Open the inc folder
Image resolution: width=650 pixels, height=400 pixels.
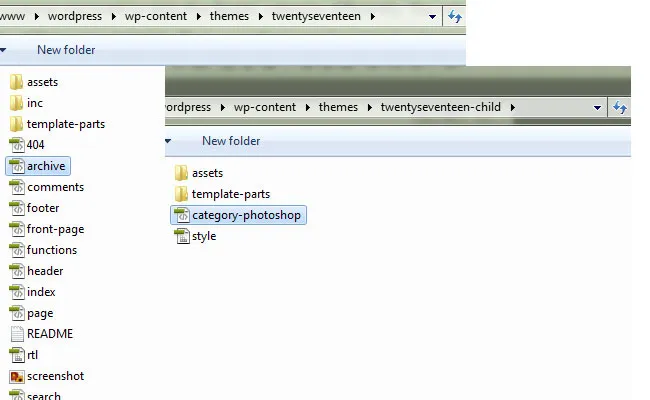pyautogui.click(x=34, y=103)
